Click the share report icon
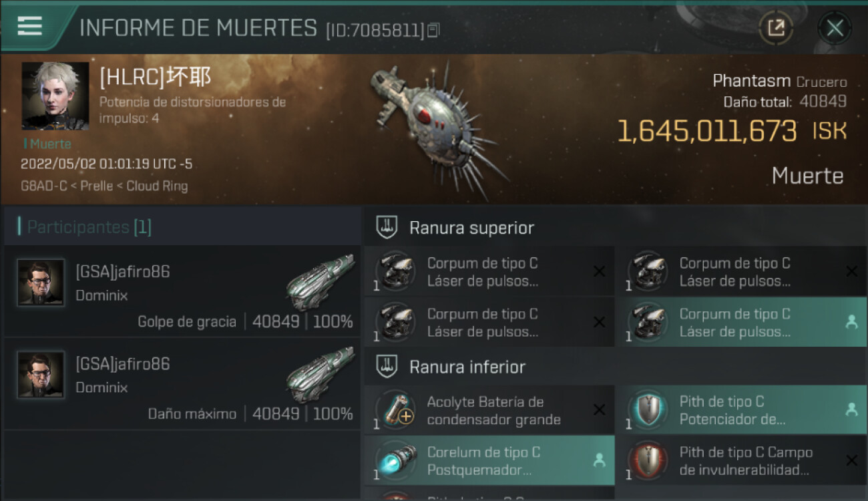The width and height of the screenshot is (868, 501). pyautogui.click(x=776, y=28)
